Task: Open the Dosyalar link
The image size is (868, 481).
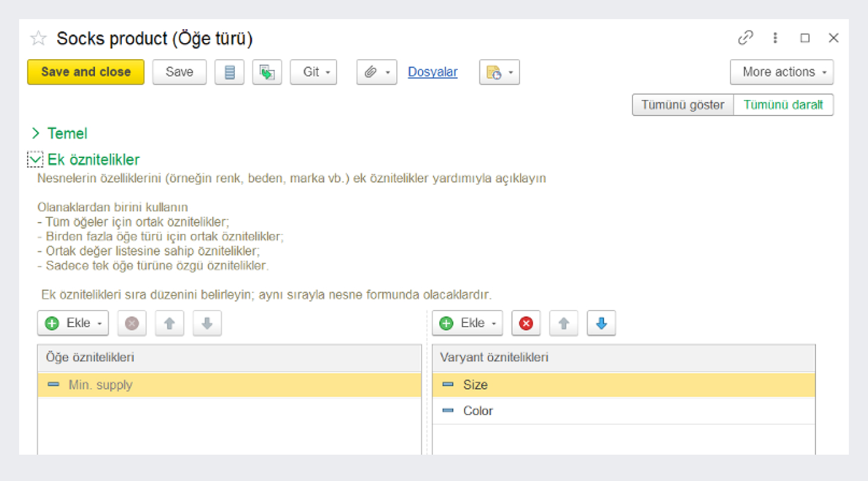Action: pos(432,72)
